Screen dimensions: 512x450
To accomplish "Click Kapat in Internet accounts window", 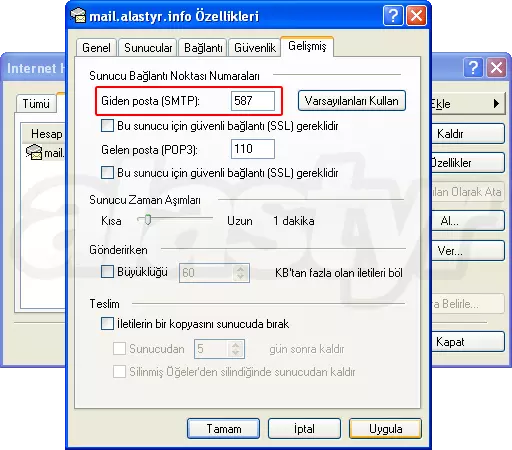I will click(x=468, y=342).
